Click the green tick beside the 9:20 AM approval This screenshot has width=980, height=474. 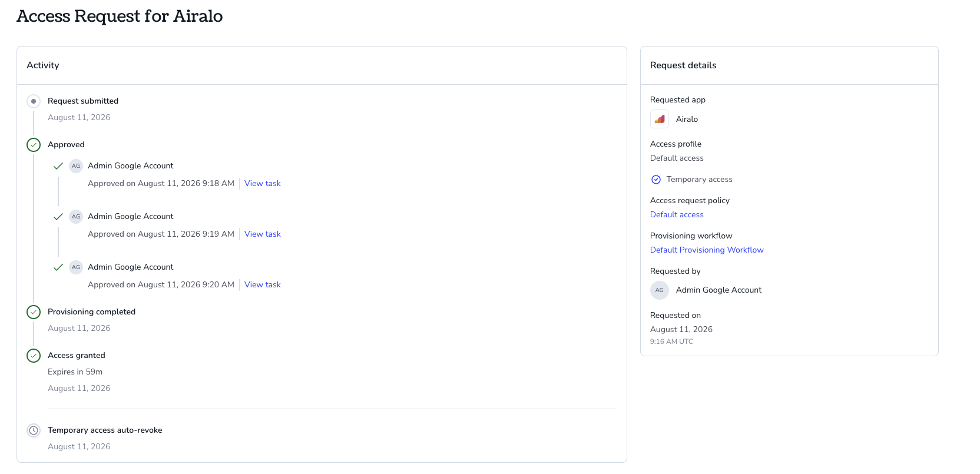click(58, 267)
